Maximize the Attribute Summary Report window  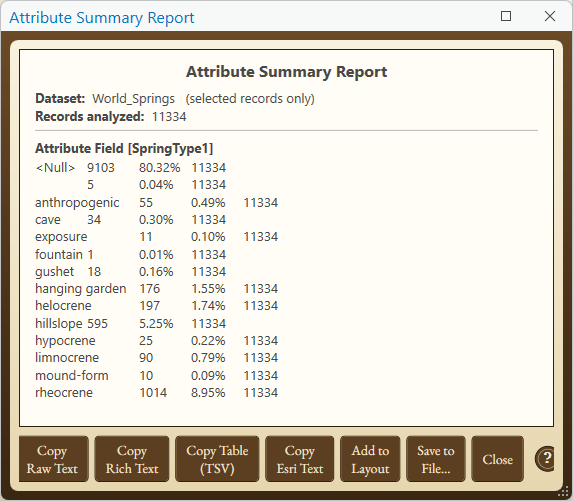coord(506,16)
